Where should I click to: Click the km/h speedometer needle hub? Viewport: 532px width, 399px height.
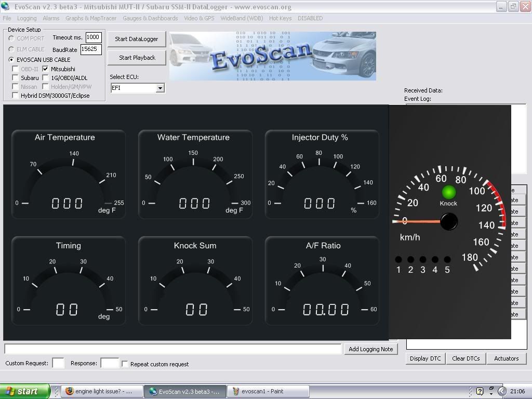tap(449, 221)
